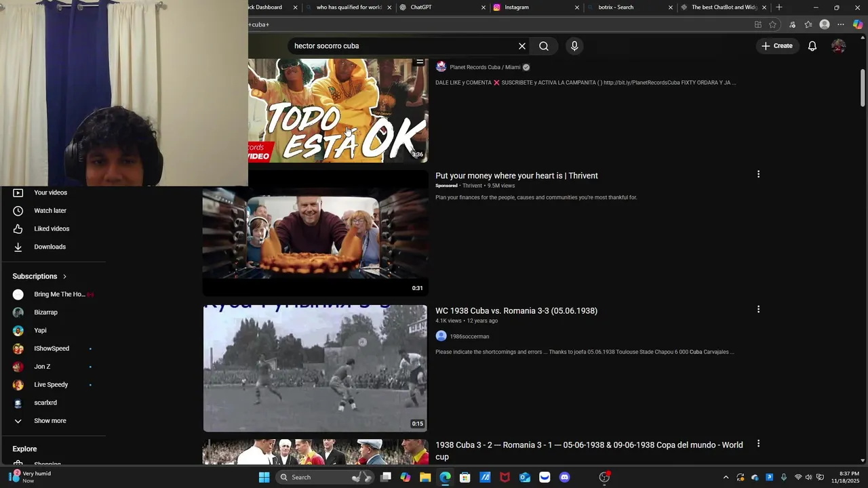Open options menu for Thrivent ad
The height and width of the screenshot is (488, 868).
(x=758, y=174)
